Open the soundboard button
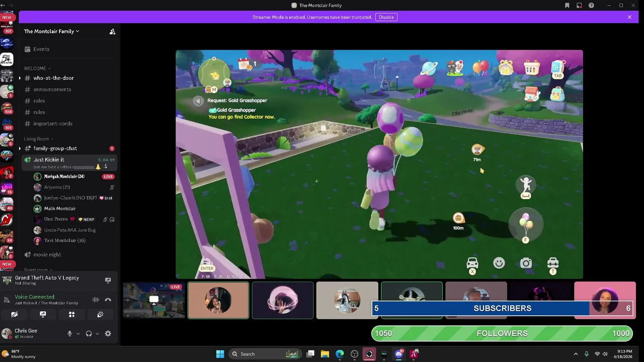This screenshot has height=362, width=644. tap(100, 314)
